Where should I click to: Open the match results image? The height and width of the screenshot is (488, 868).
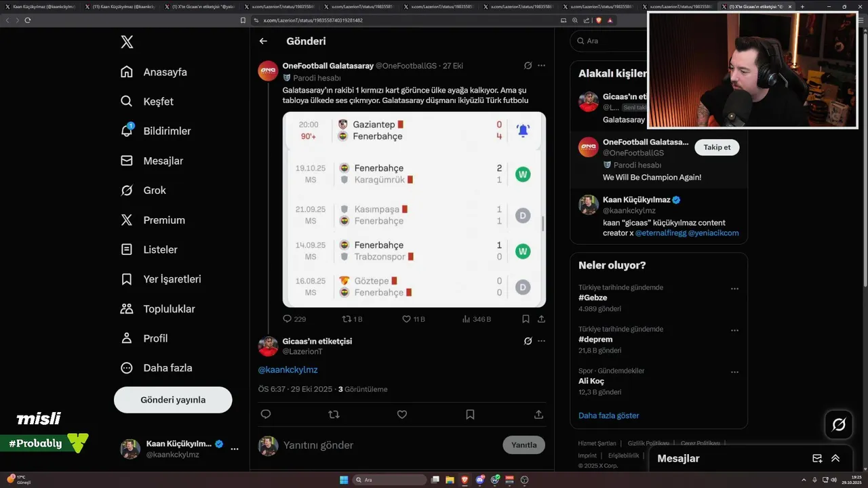pos(414,209)
